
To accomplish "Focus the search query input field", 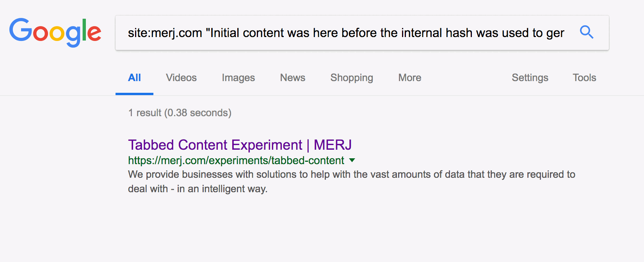I will click(346, 33).
